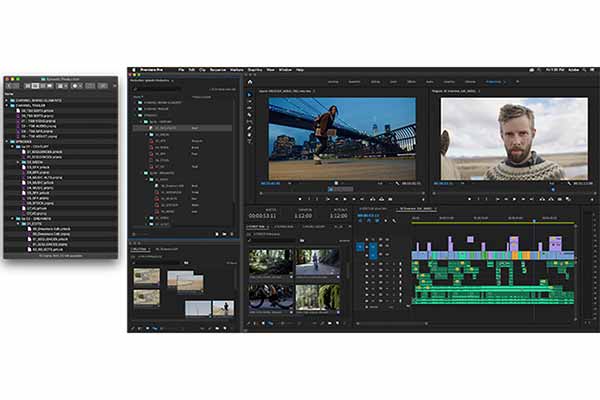
Task: Open the Premiere Pro application menu
Action: point(151,70)
